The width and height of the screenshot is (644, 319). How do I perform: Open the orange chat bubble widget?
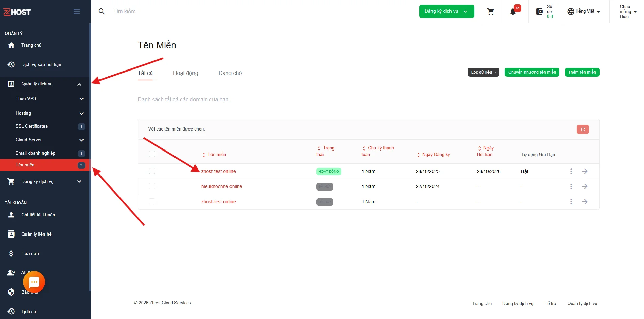[34, 282]
